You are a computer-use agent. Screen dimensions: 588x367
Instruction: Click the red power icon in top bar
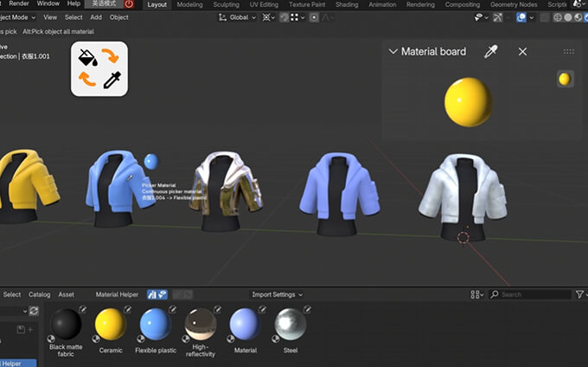(x=130, y=4)
